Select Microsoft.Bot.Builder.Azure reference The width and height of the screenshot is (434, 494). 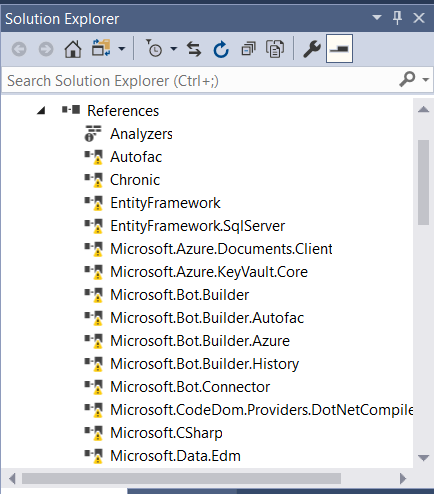(200, 341)
